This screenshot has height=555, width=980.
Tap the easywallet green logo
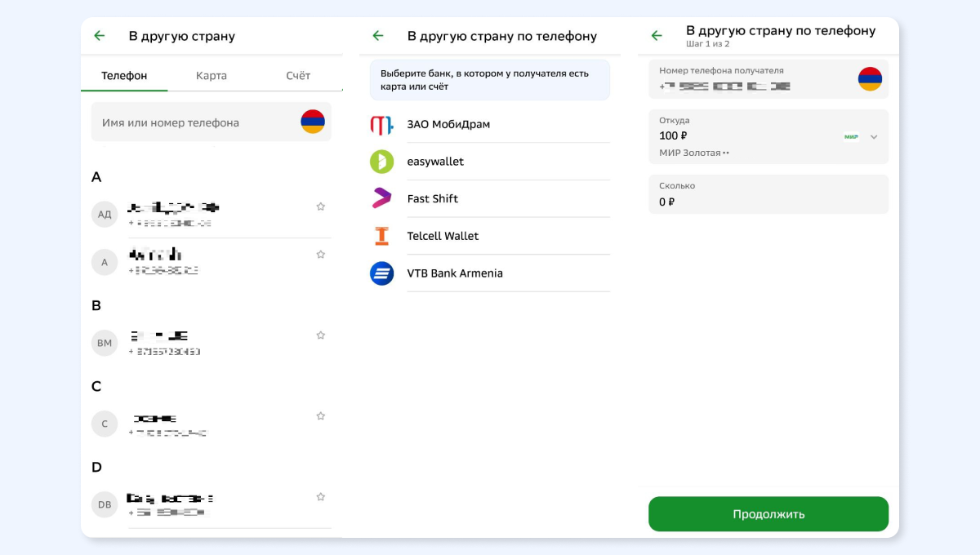(x=381, y=162)
